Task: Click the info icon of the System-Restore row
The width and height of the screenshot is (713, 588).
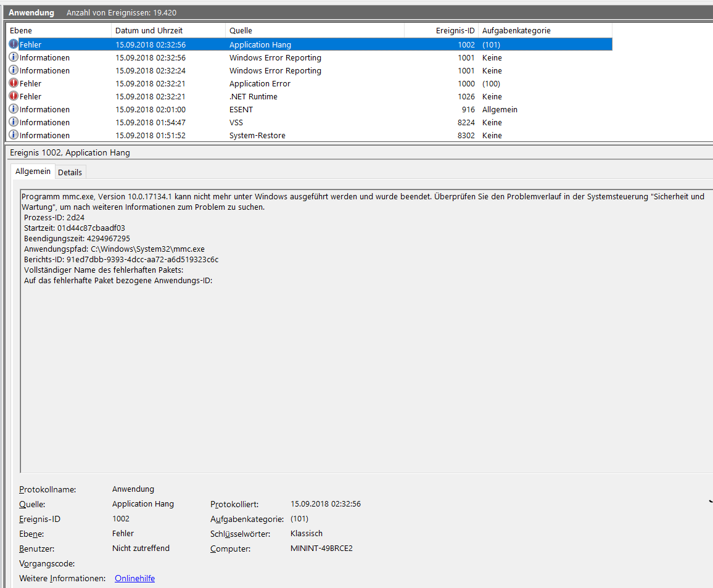Action: tap(14, 135)
